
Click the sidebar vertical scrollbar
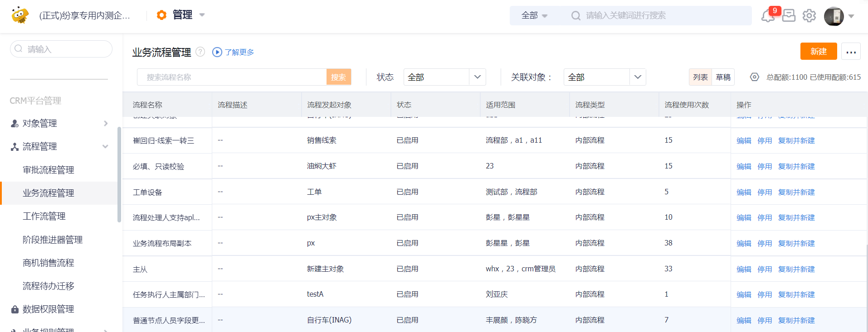coord(119,174)
